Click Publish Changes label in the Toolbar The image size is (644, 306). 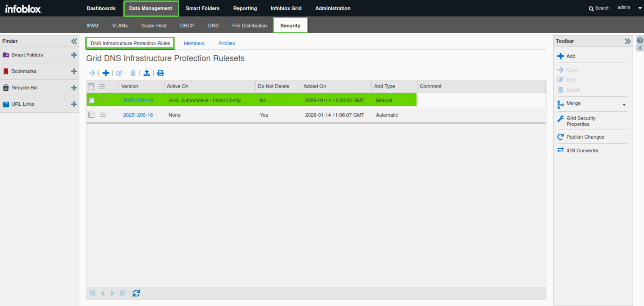point(585,137)
